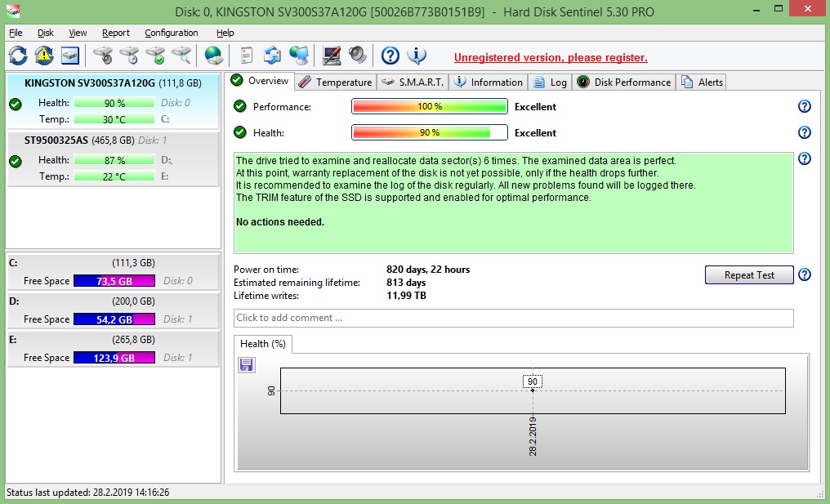Click the green check icon beside KINGSTON health
The height and width of the screenshot is (504, 830).
click(x=16, y=105)
